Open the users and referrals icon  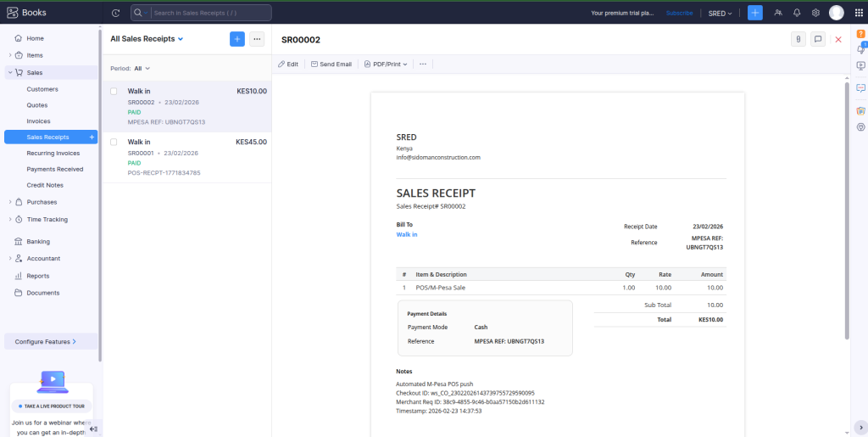tap(778, 13)
